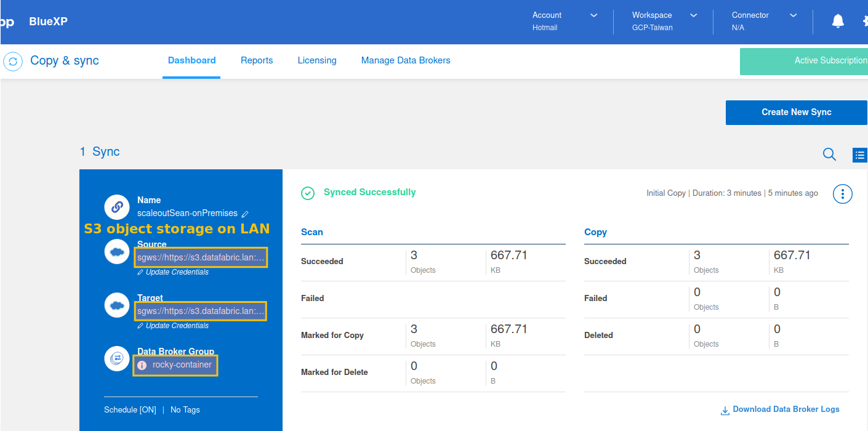
Task: Click the Active Subscription button
Action: (804, 62)
